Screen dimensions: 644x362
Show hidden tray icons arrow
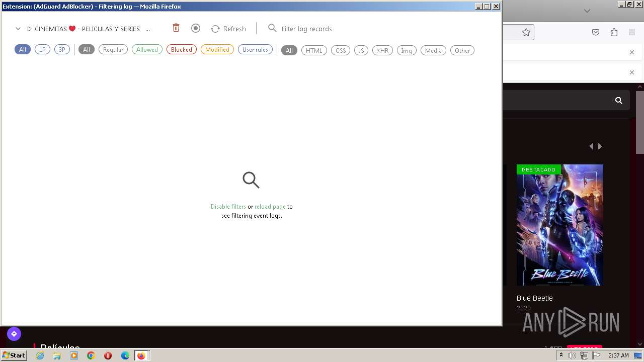(x=561, y=355)
